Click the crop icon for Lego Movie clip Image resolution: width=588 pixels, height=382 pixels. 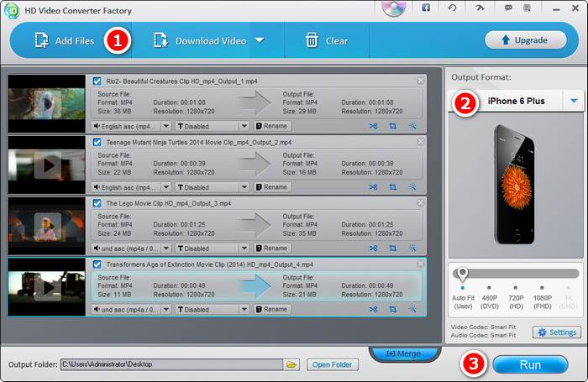392,249
